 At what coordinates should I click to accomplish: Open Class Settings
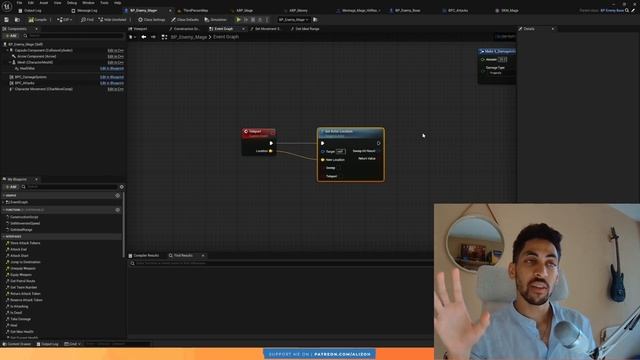pyautogui.click(x=151, y=20)
